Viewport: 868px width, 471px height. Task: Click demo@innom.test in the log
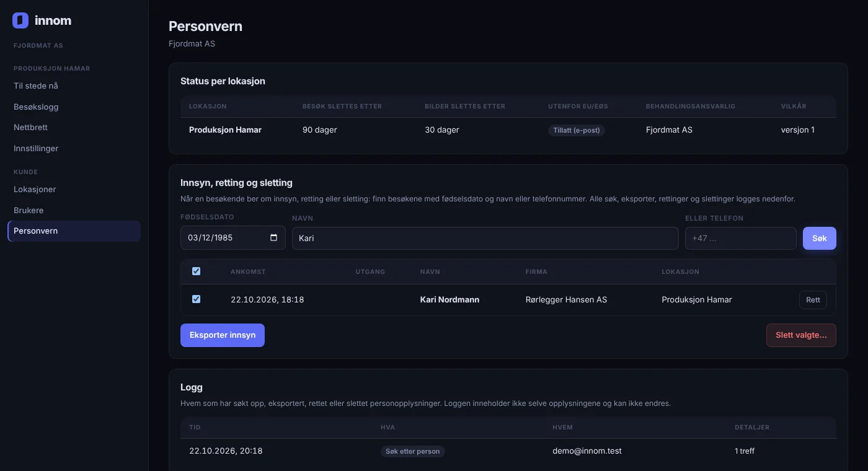point(587,451)
